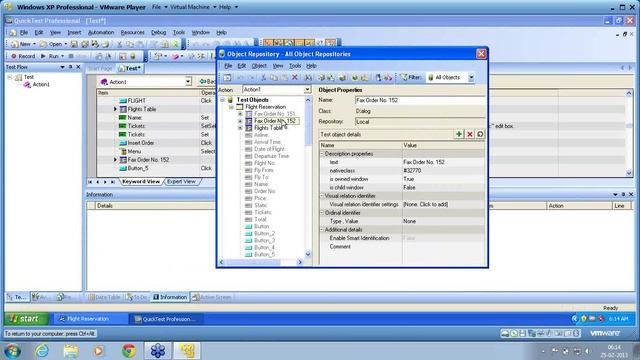Click Add Objects to Local icon

[x=322, y=77]
